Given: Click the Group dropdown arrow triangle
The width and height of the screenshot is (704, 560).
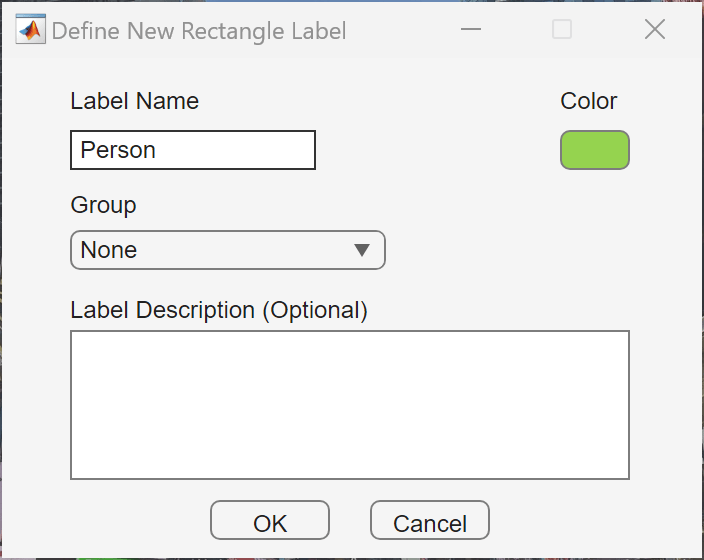Looking at the screenshot, I should [362, 250].
